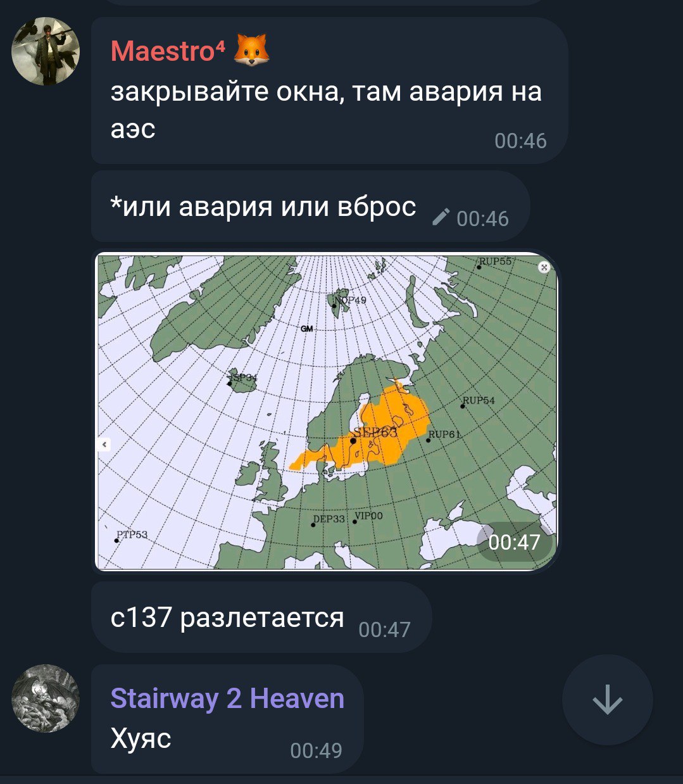Click the close icon on map corner
Image resolution: width=683 pixels, height=784 pixels.
[544, 267]
